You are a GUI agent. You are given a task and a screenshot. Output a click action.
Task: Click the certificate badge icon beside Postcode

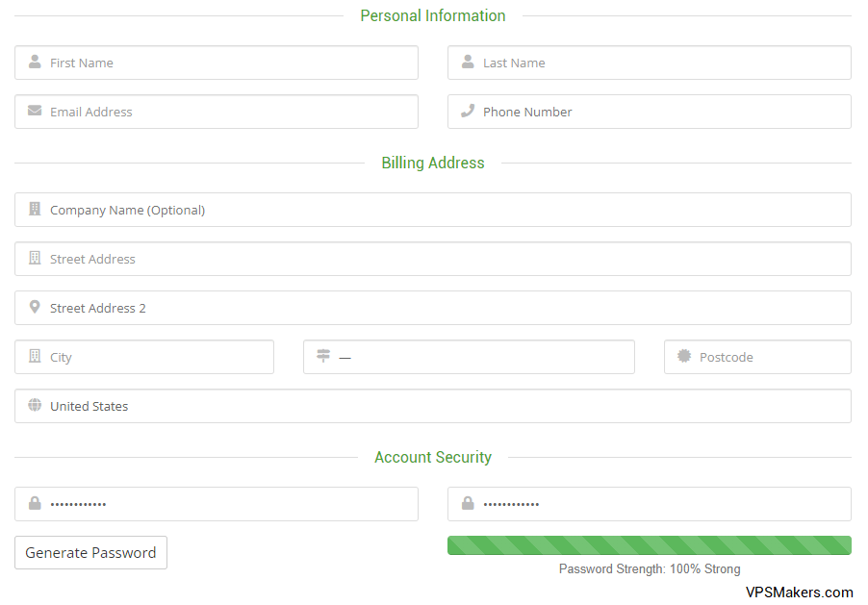coord(684,356)
